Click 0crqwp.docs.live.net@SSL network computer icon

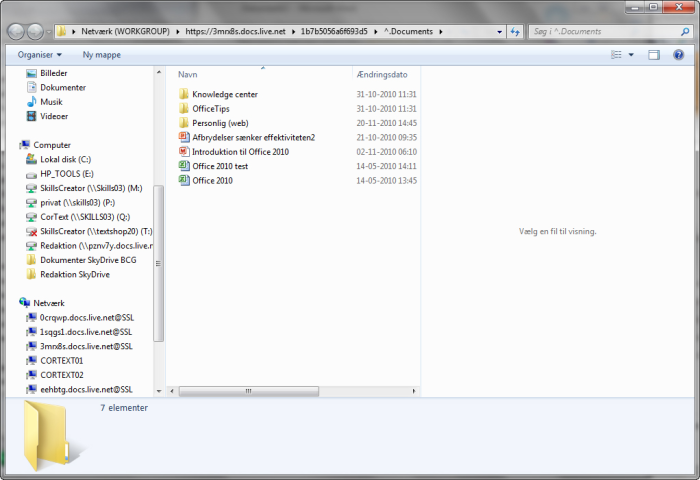pos(31,317)
